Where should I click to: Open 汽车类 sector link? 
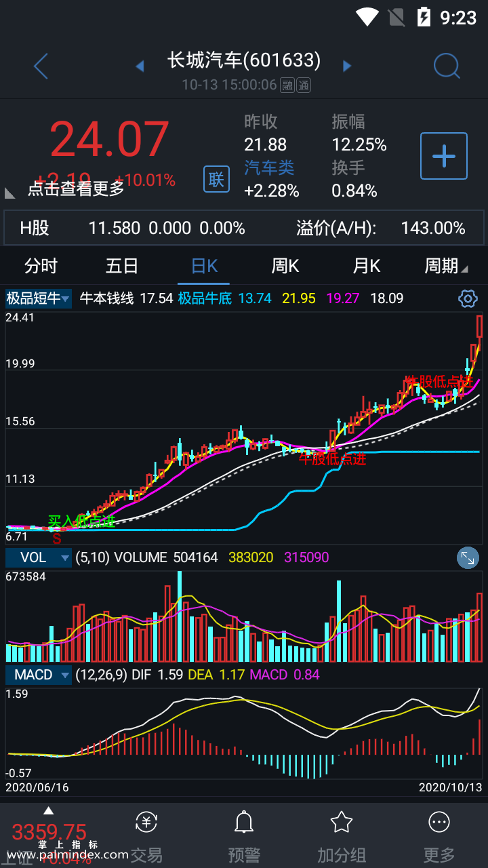click(269, 167)
